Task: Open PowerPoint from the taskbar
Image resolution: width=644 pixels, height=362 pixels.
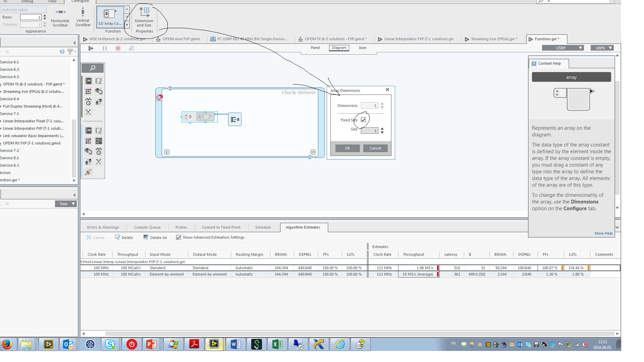Action: click(x=151, y=344)
